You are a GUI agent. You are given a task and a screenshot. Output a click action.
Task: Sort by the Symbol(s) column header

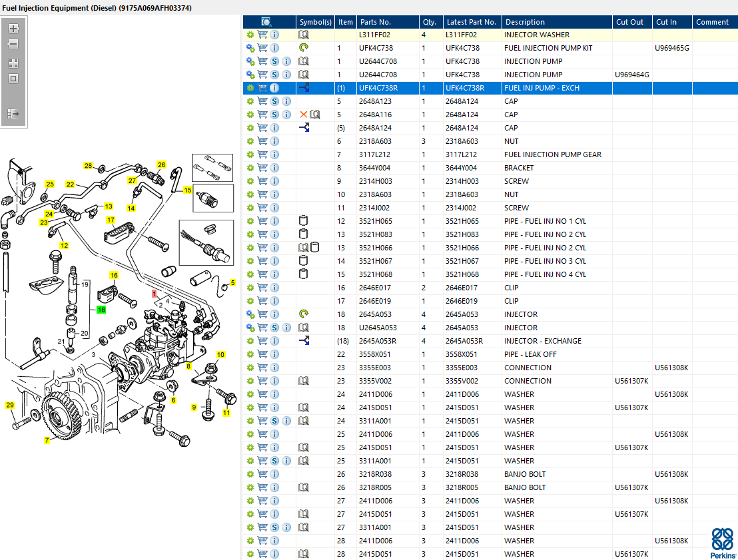pyautogui.click(x=315, y=22)
